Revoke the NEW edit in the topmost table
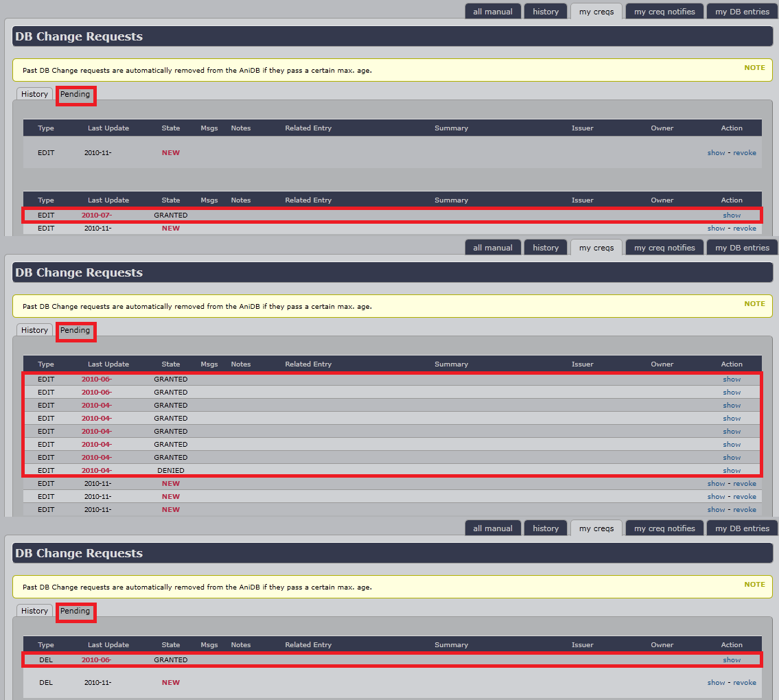 coord(744,153)
